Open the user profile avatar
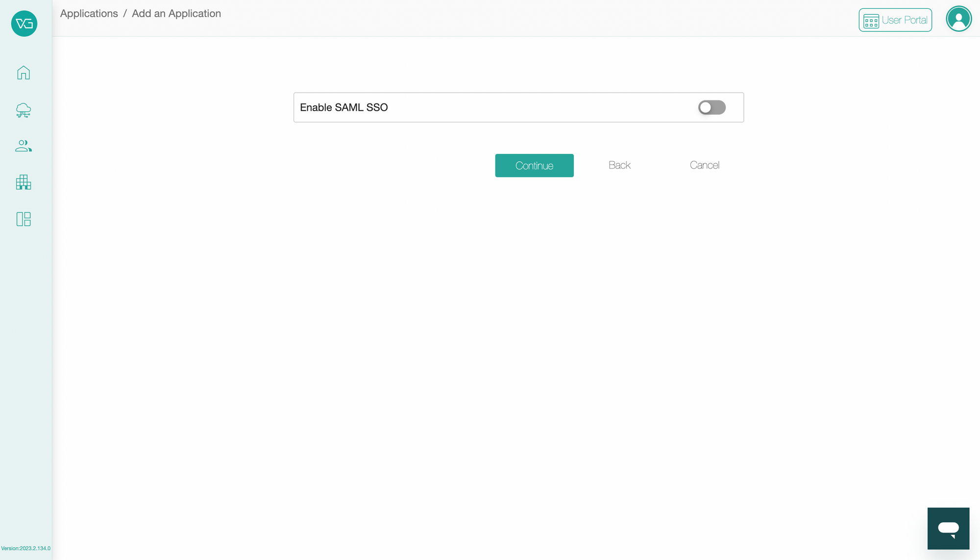 click(959, 19)
